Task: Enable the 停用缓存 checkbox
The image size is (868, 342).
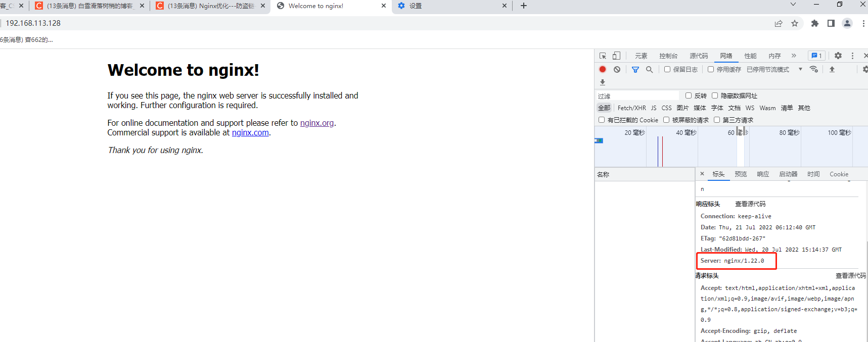Action: 711,69
